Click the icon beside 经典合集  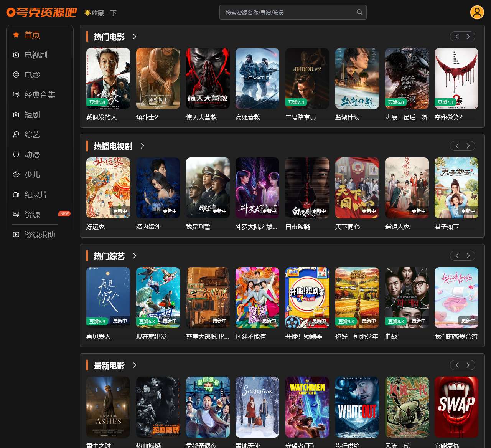(x=16, y=95)
